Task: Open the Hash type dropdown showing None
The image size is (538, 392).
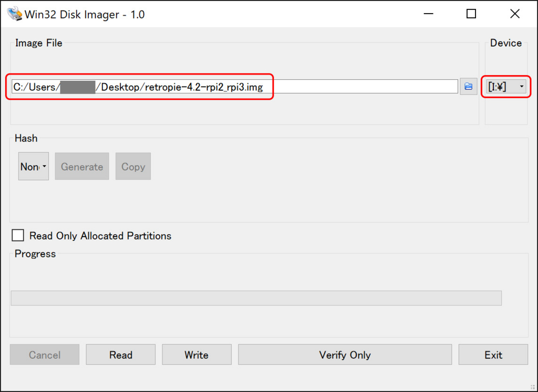Action: [x=33, y=166]
